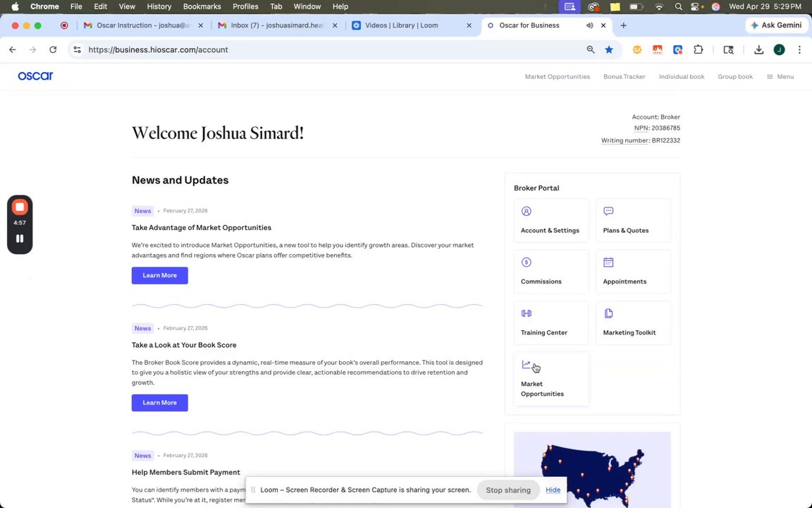Click the date and time in menu bar
The height and width of the screenshot is (508, 812).
coord(765,7)
